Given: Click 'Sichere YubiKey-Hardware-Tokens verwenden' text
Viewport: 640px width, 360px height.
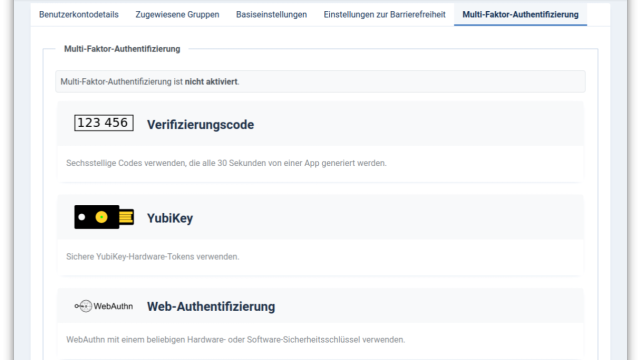Looking at the screenshot, I should pyautogui.click(x=153, y=257).
